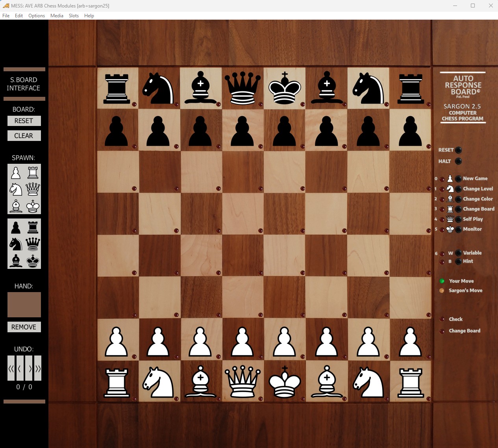Click the "SARGON 2.5" label
This screenshot has width=498, height=448.
[x=462, y=106]
